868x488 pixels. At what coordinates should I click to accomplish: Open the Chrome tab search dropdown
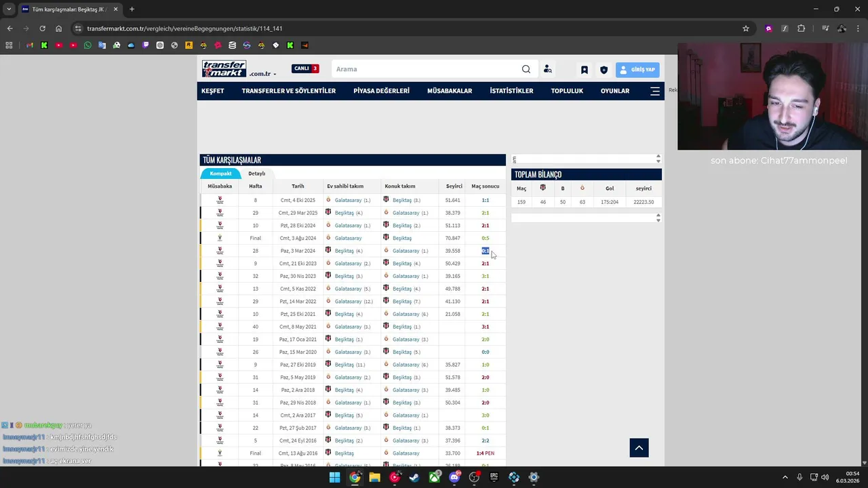point(9,9)
